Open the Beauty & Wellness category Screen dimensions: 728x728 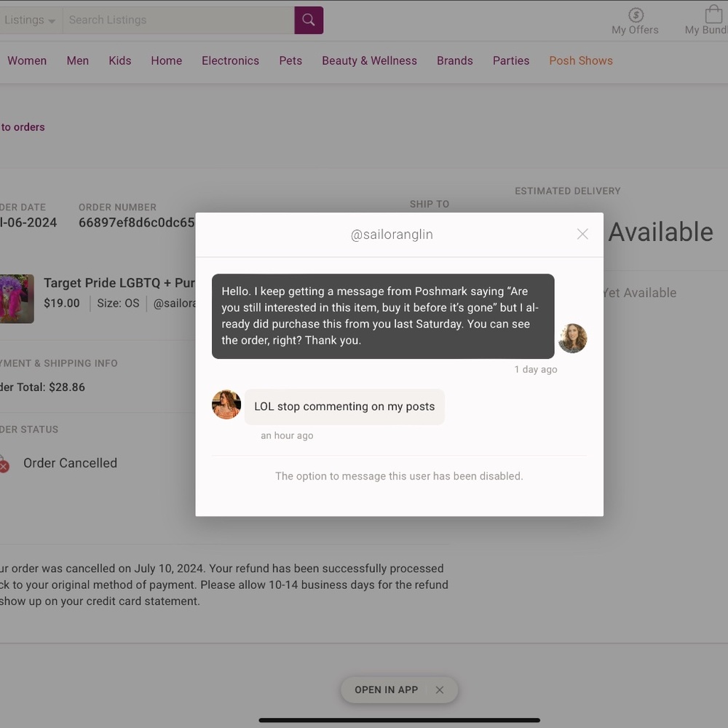tap(369, 61)
